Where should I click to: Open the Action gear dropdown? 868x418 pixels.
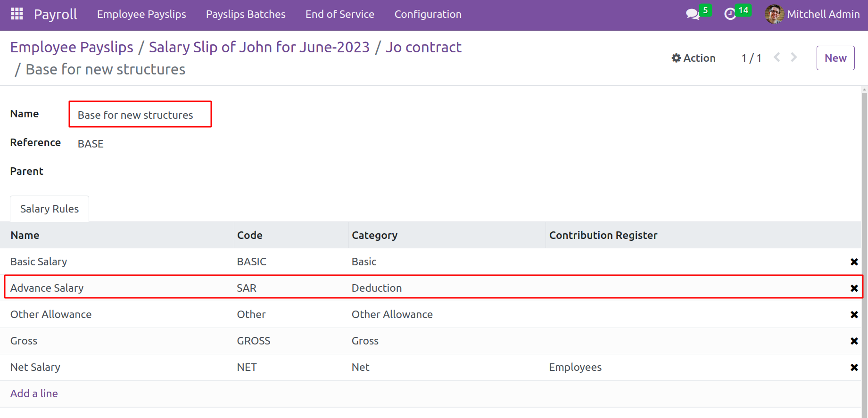pos(694,58)
